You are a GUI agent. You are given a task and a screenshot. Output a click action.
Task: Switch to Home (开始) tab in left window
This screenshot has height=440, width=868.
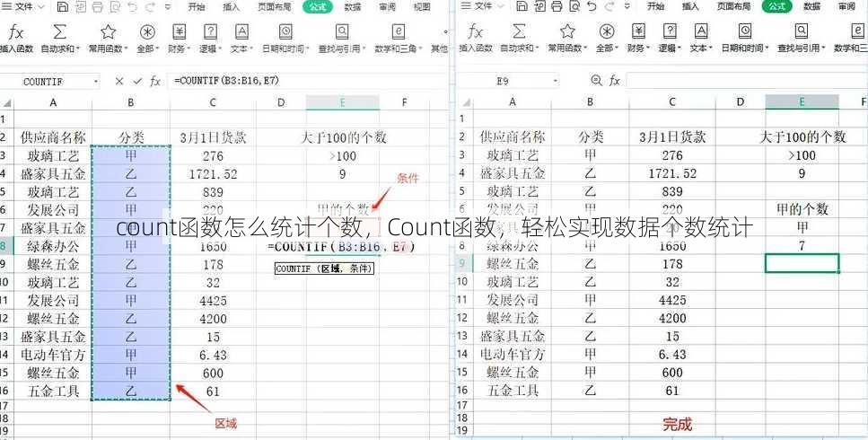click(197, 6)
